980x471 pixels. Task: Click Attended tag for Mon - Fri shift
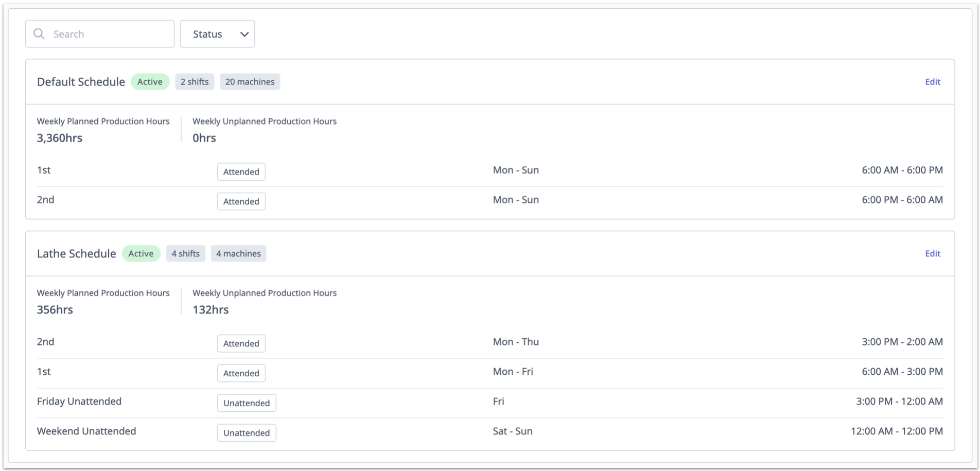(x=241, y=374)
